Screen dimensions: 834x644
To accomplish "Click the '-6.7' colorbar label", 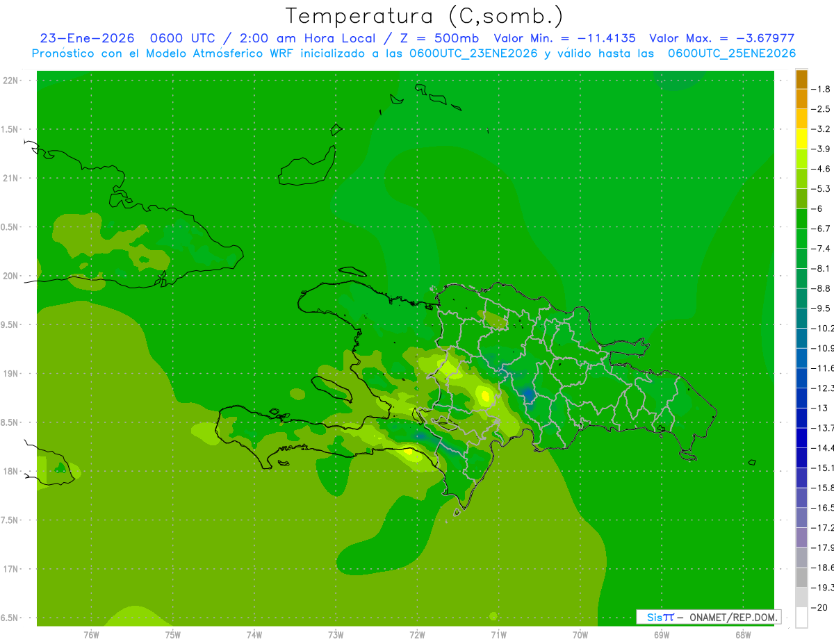I will pyautogui.click(x=821, y=229).
